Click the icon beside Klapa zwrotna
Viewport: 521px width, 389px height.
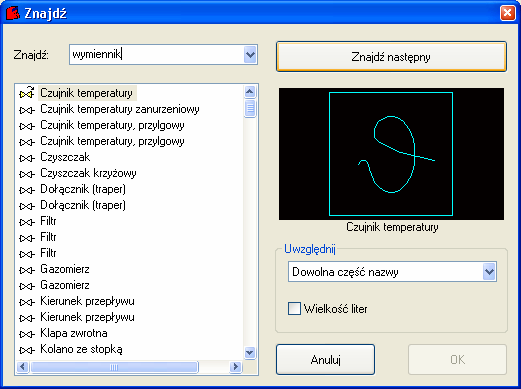coord(27,334)
